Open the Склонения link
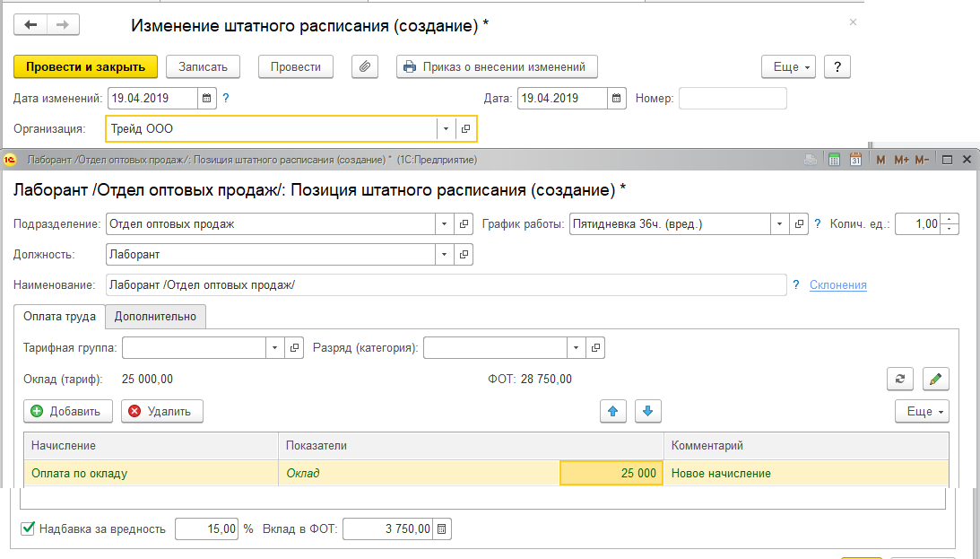The width and height of the screenshot is (980, 559). 837,284
